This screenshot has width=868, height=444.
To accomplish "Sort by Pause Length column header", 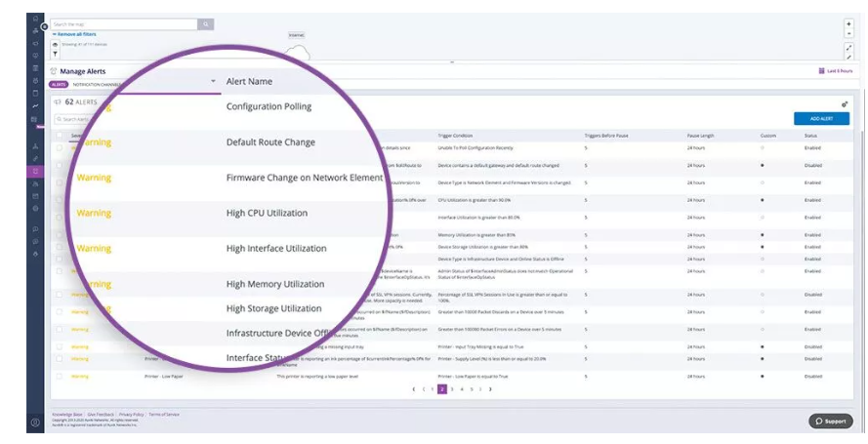I will tap(699, 136).
